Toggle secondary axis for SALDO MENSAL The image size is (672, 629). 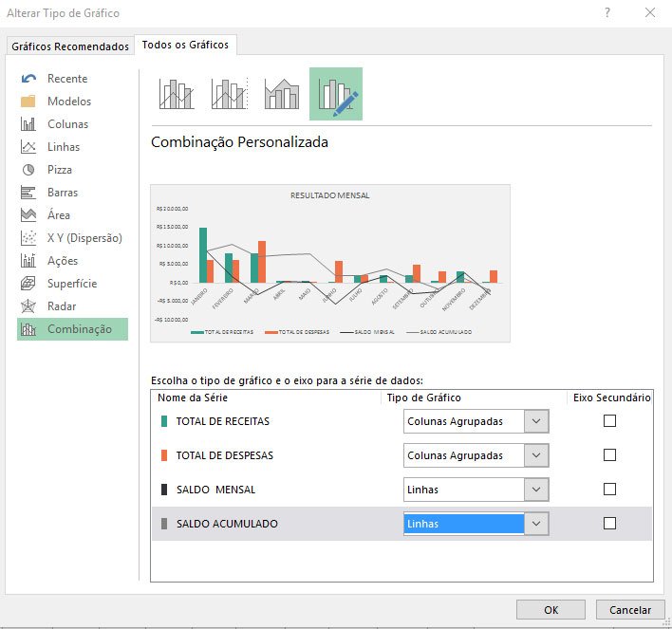coord(609,490)
